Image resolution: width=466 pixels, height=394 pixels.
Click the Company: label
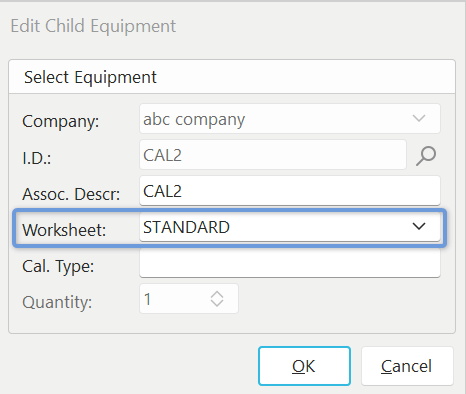61,121
